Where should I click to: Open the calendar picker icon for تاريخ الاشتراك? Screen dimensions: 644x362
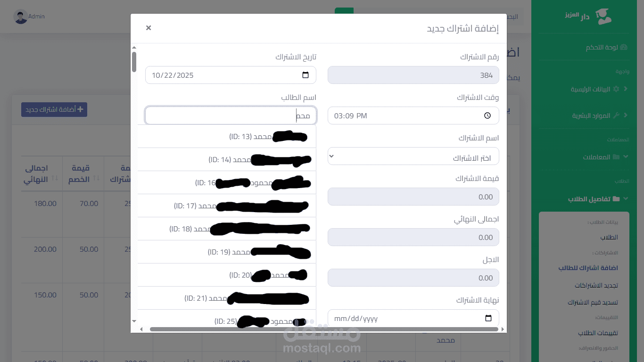coord(305,75)
